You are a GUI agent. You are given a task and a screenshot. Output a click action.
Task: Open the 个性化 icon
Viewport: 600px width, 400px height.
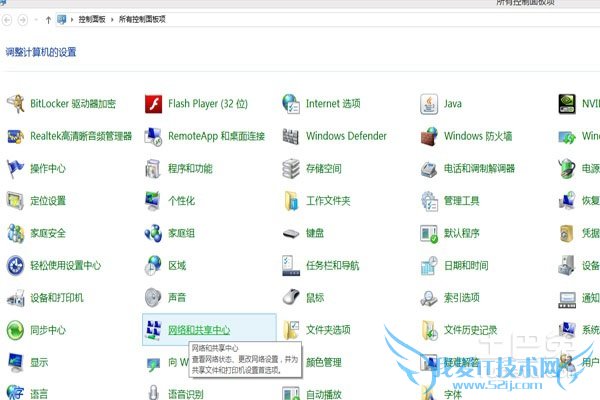pos(153,201)
